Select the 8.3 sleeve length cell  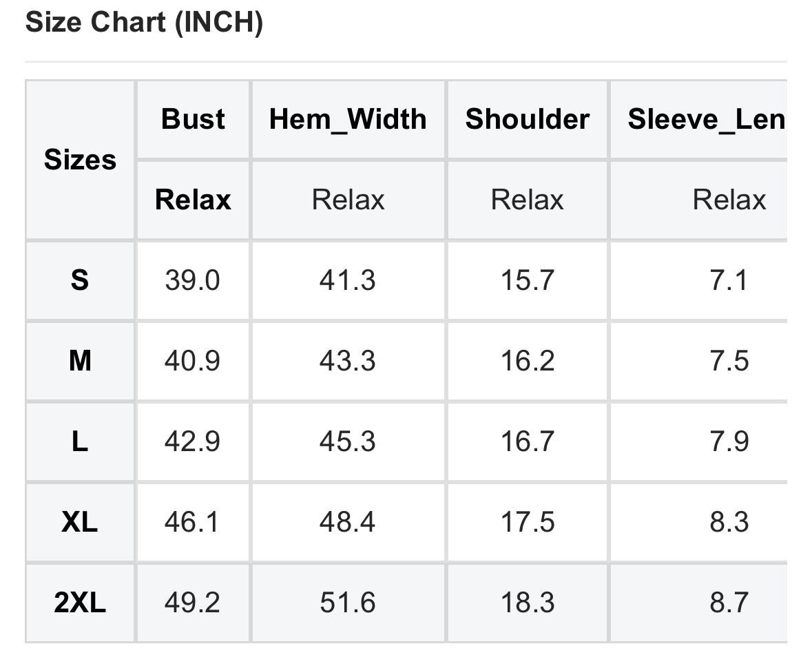click(x=729, y=522)
